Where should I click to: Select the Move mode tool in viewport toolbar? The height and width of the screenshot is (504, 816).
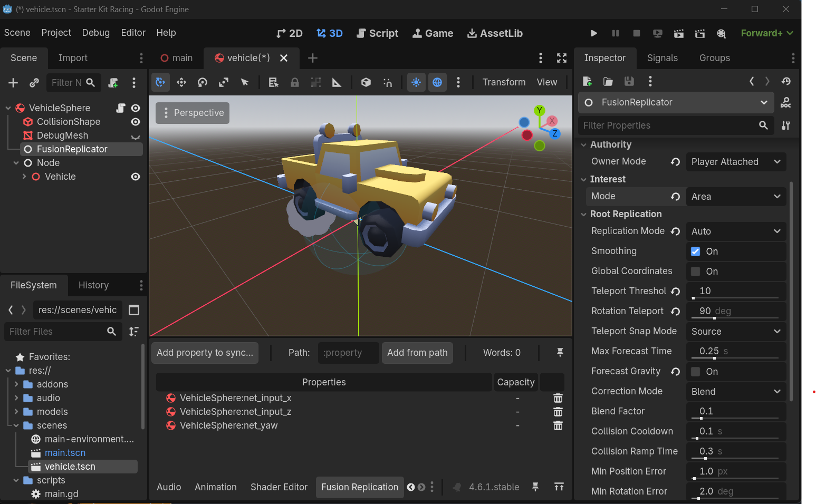click(x=181, y=82)
